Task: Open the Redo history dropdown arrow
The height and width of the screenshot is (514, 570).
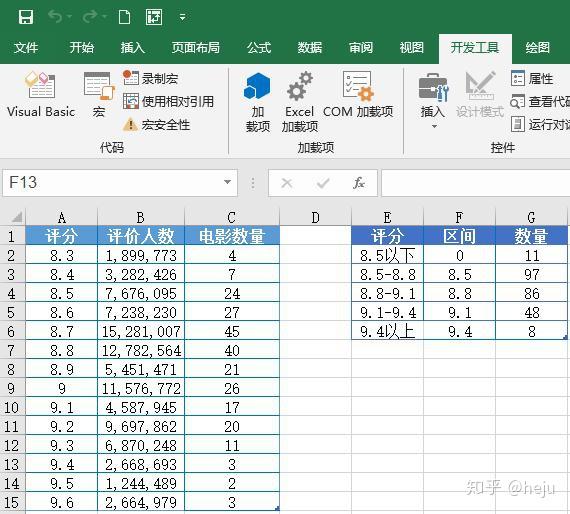Action: (x=104, y=16)
